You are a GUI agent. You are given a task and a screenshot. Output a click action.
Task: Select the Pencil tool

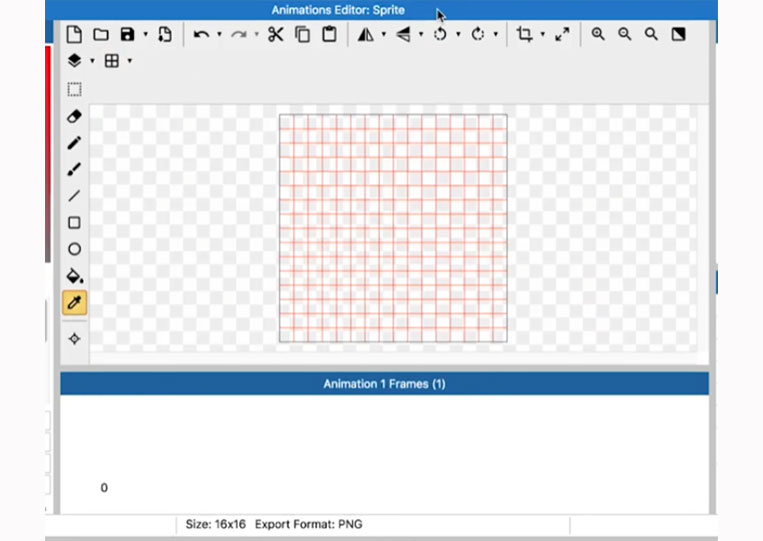74,143
